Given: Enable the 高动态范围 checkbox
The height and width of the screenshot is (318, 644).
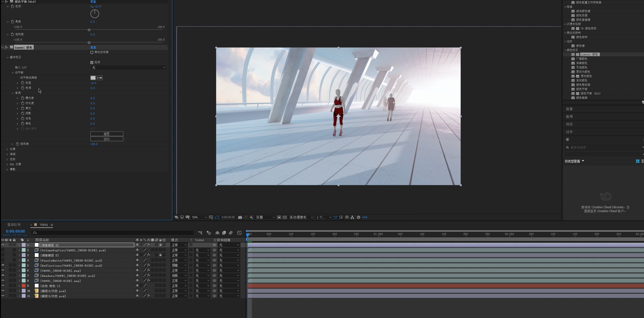Looking at the screenshot, I should (92, 52).
